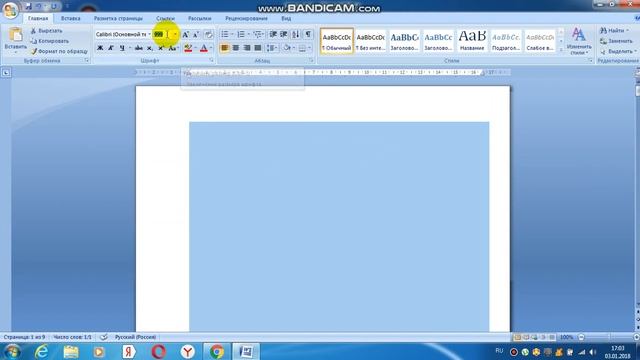Open Google Chrome from taskbar
This screenshot has height=360, width=640.
217,351
